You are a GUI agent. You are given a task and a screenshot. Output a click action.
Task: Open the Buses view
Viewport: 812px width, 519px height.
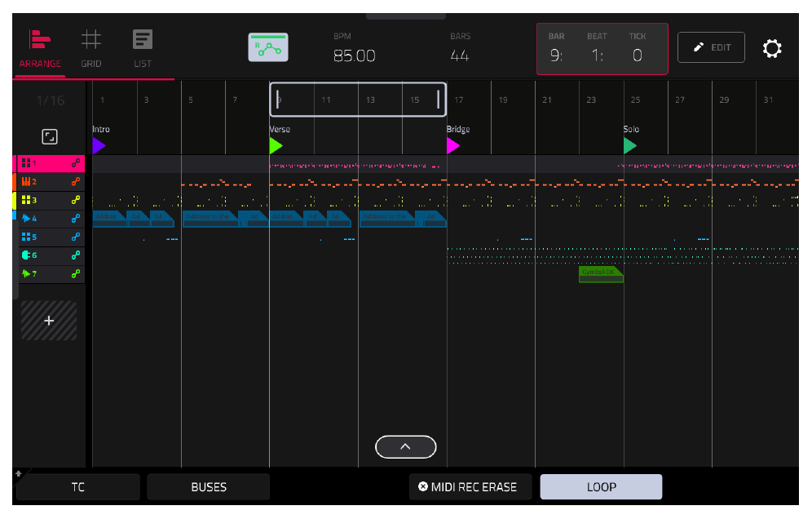209,487
